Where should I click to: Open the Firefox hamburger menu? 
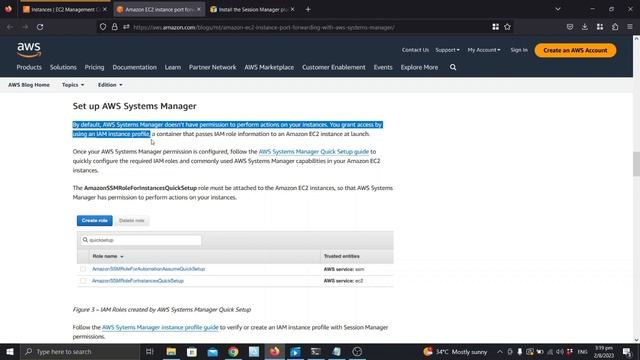(x=630, y=27)
